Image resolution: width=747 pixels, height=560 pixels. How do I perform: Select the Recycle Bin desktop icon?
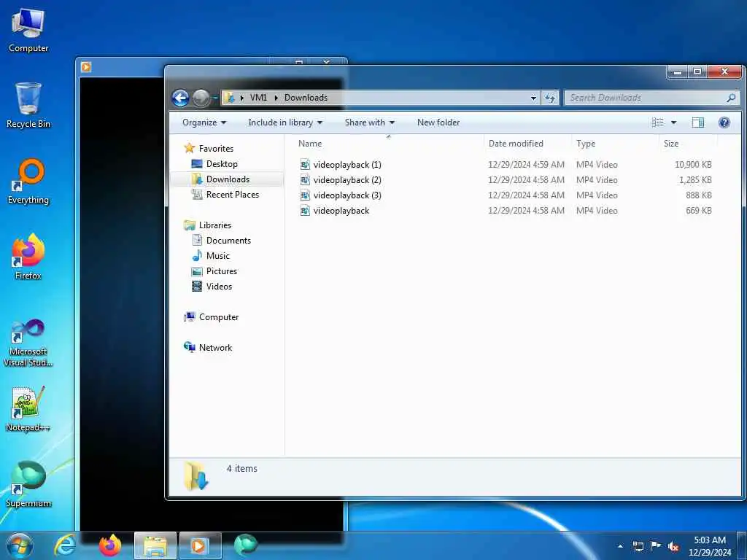(28, 105)
